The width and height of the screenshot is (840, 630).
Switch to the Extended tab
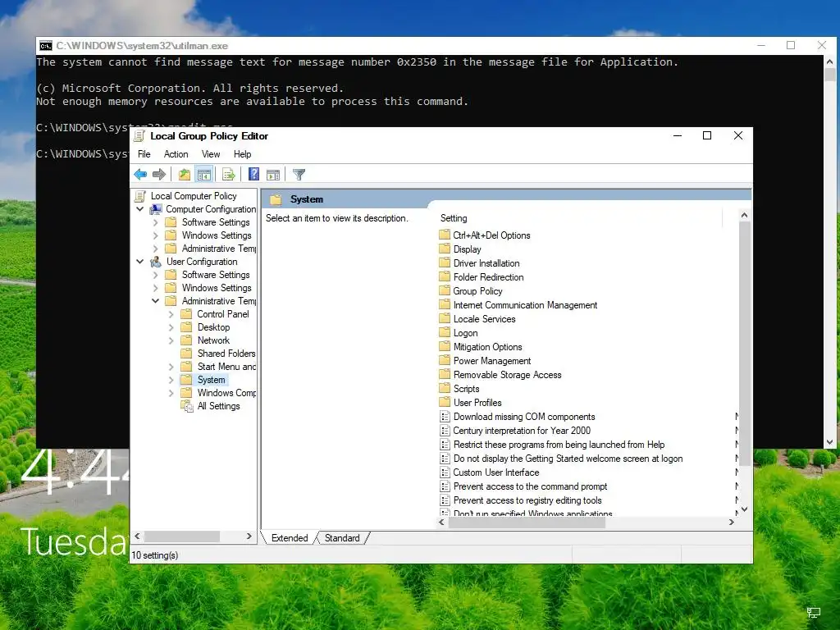290,538
